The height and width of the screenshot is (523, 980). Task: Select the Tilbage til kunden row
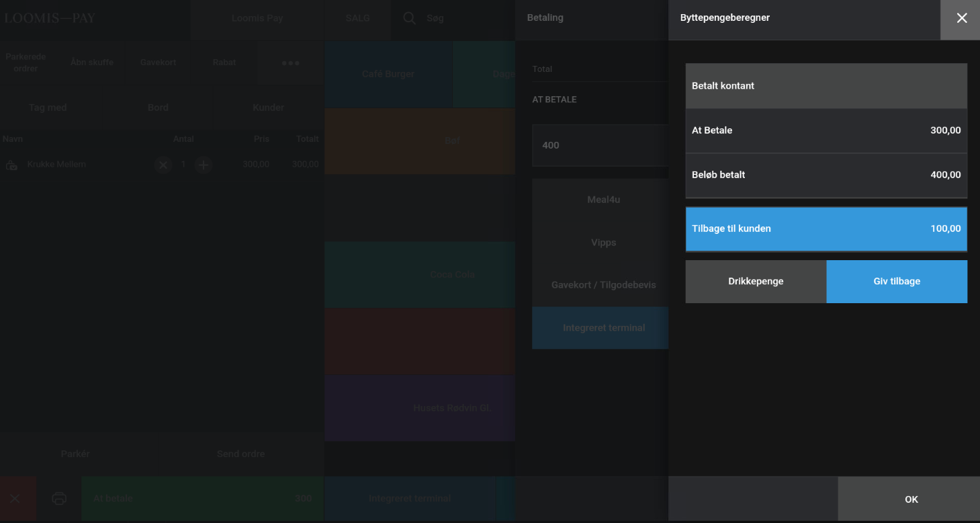click(826, 229)
